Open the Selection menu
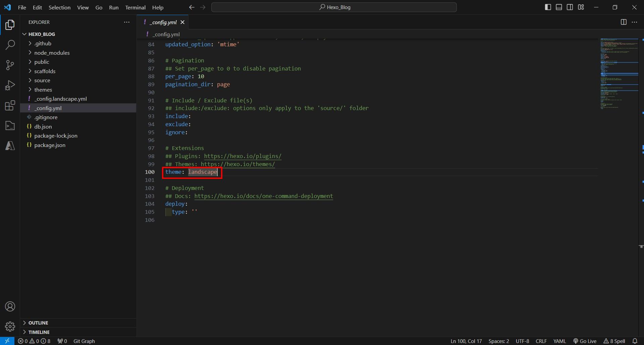The image size is (644, 345). coord(59,7)
